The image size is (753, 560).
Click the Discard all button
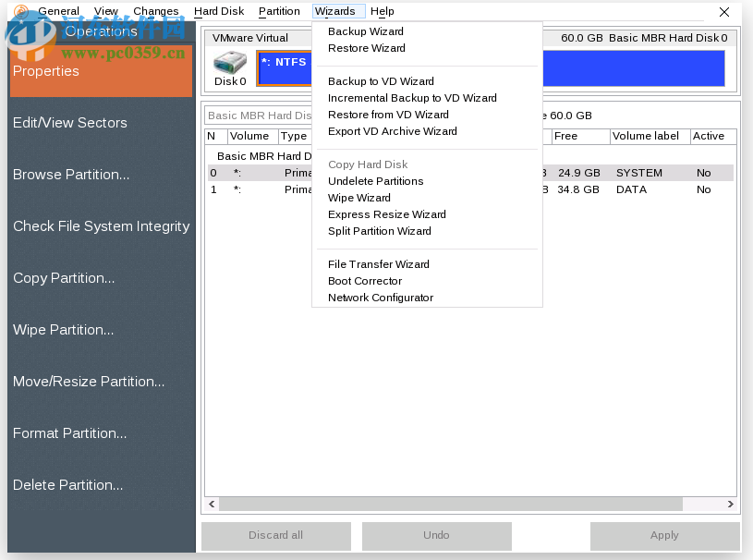(x=275, y=535)
